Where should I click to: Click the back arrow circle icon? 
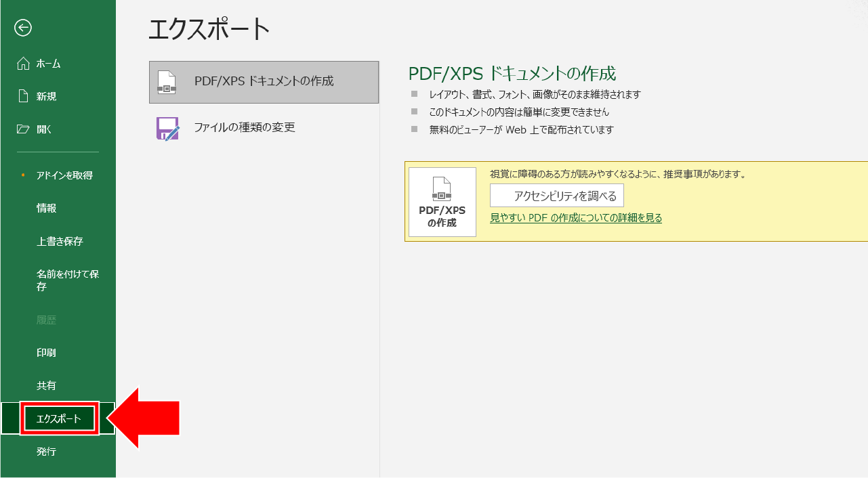point(24,28)
